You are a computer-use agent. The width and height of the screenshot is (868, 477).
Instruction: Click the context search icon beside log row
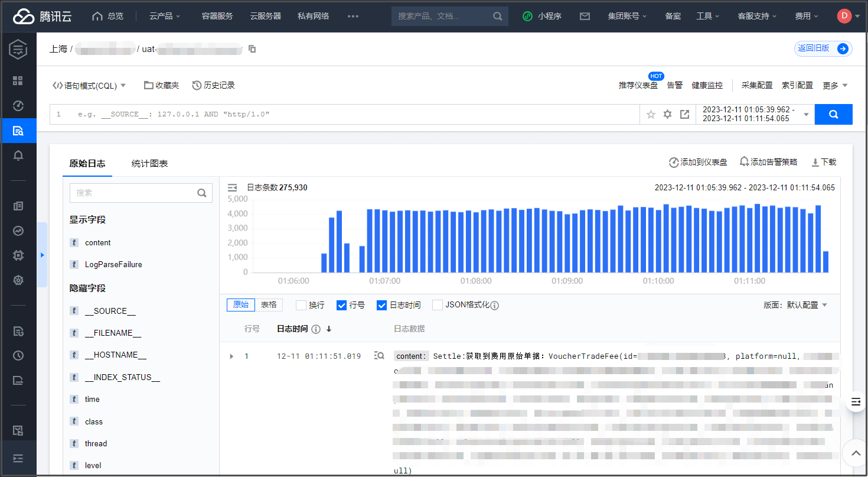379,356
